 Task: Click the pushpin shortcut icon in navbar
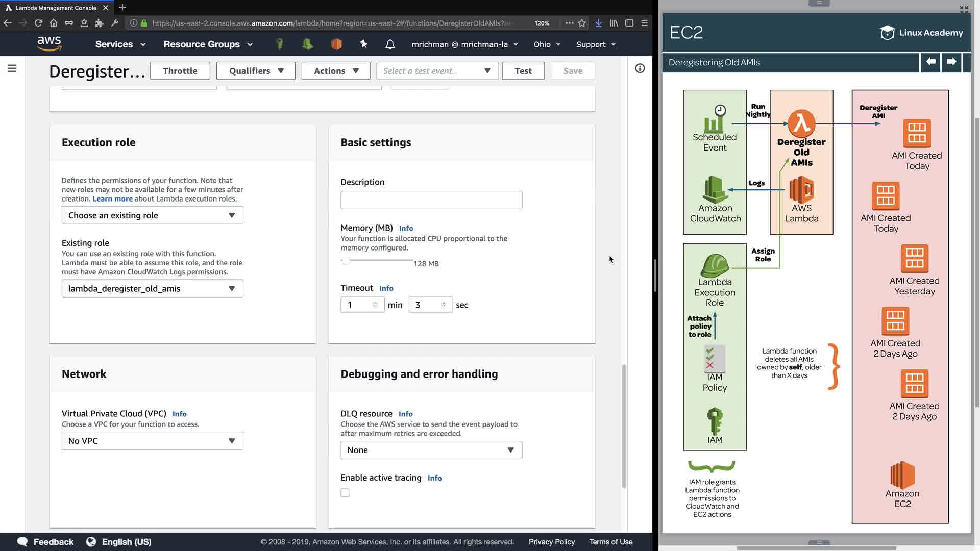[363, 44]
